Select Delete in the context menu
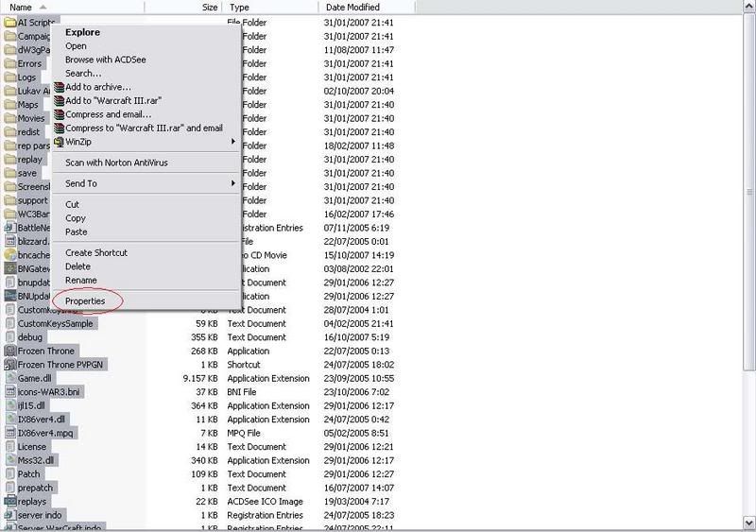Screen dimensions: 756x532 (x=77, y=266)
